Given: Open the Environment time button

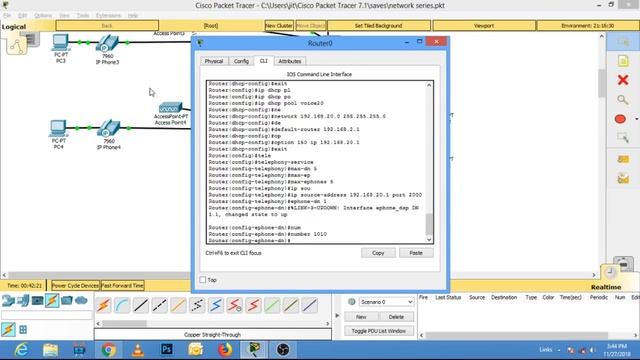Looking at the screenshot, I should 588,26.
